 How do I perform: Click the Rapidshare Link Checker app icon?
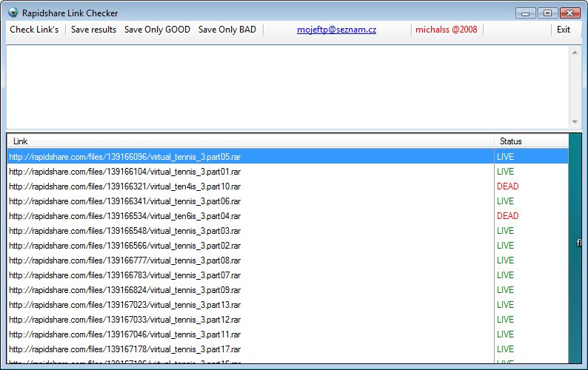pos(13,13)
